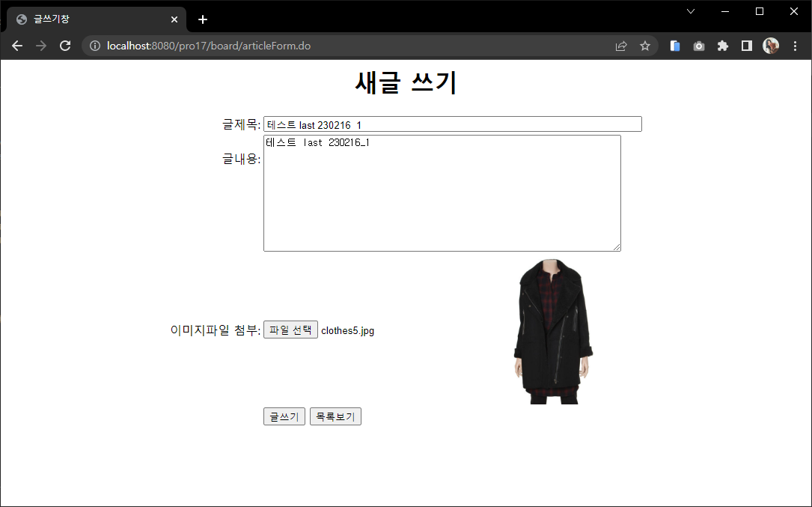
Task: Open the camera screenshot extension
Action: [x=698, y=46]
